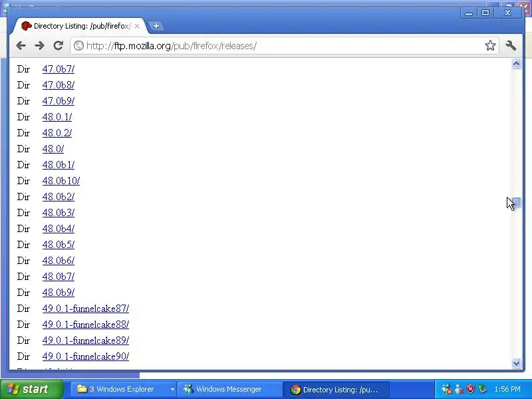Image resolution: width=532 pixels, height=399 pixels.
Task: Open the 48.0b5/ directory link
Action: click(59, 245)
